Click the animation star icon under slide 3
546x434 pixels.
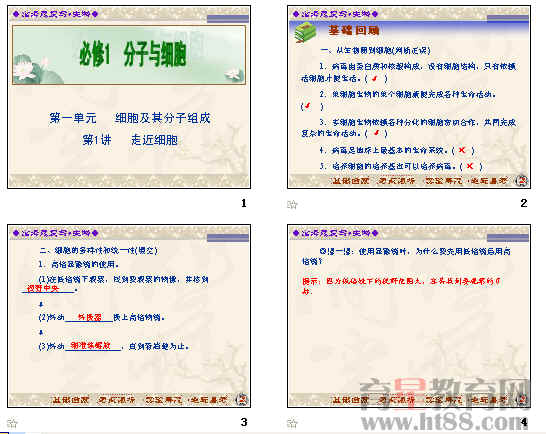pos(12,423)
